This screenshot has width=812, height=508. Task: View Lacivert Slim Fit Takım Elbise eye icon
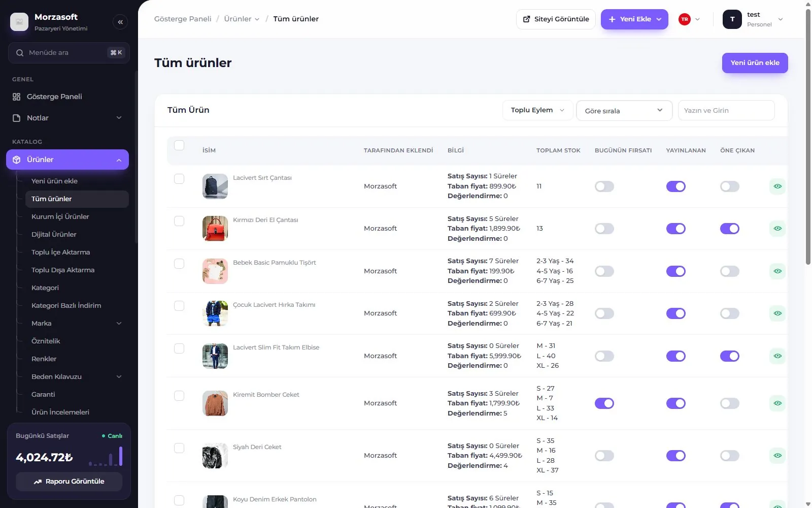(x=777, y=356)
